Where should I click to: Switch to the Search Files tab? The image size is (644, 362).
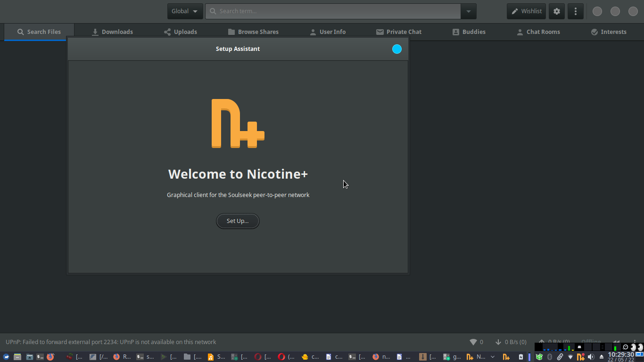point(39,32)
